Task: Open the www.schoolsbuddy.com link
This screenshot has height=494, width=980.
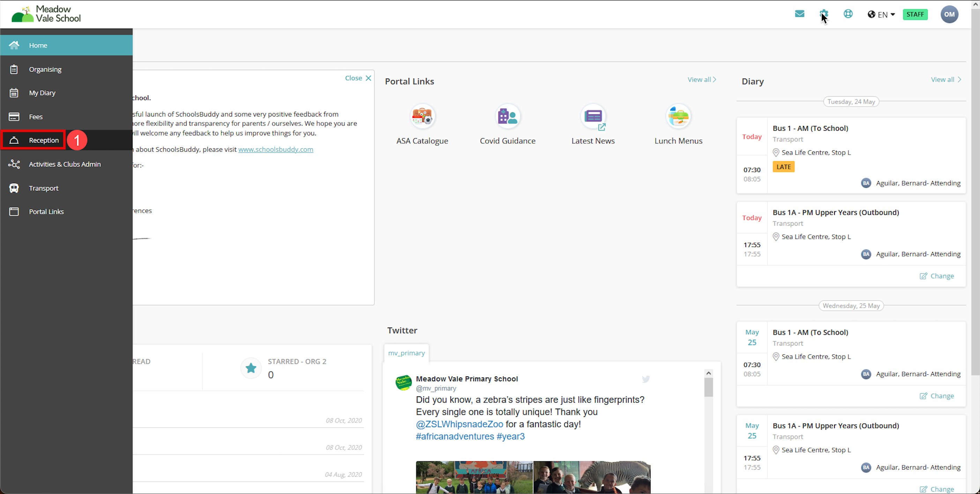Action: (x=275, y=149)
